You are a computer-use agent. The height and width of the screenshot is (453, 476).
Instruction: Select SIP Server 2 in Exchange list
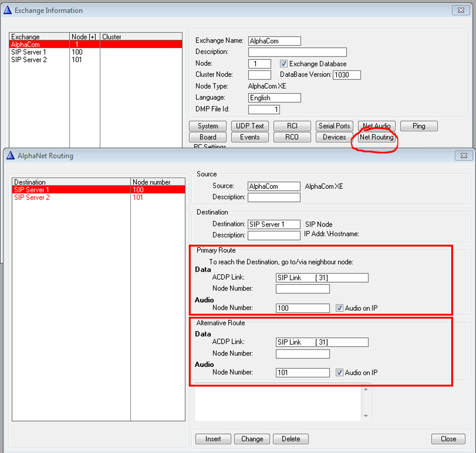96,60
